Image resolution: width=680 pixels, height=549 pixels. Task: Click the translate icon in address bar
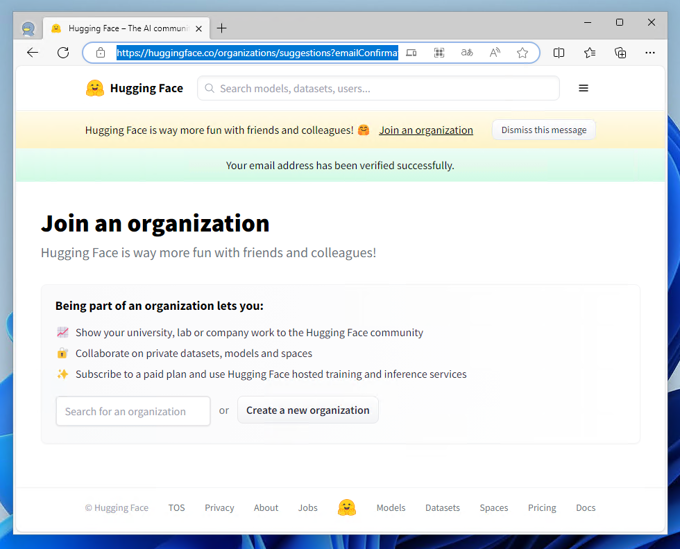[467, 53]
